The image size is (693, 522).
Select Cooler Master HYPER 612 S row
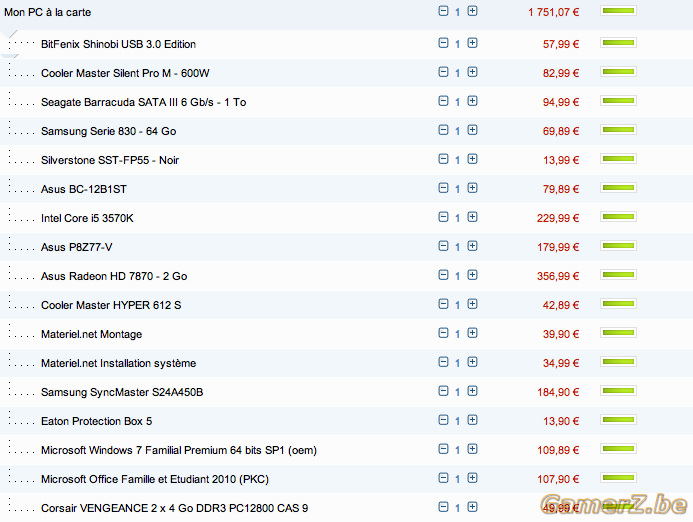pos(346,305)
